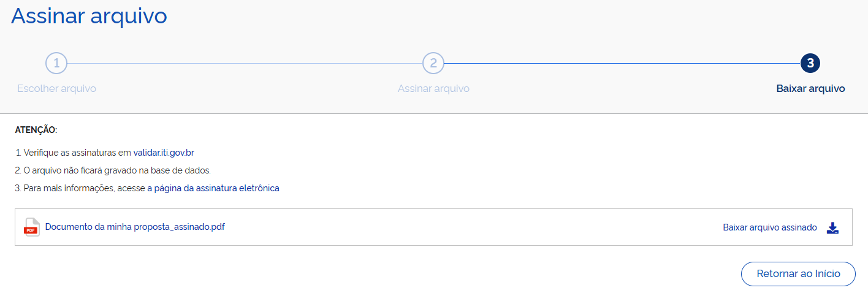
Task: Click the progress line between steps 1 and 2
Action: point(245,63)
